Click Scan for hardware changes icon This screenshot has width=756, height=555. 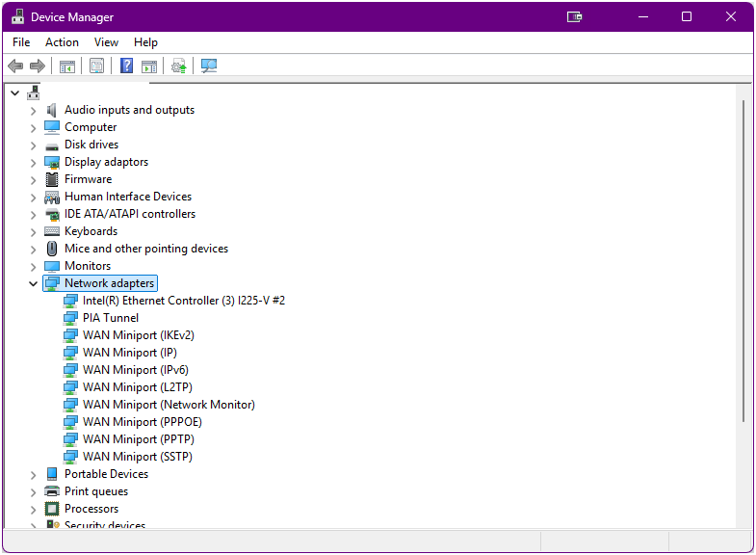[209, 66]
